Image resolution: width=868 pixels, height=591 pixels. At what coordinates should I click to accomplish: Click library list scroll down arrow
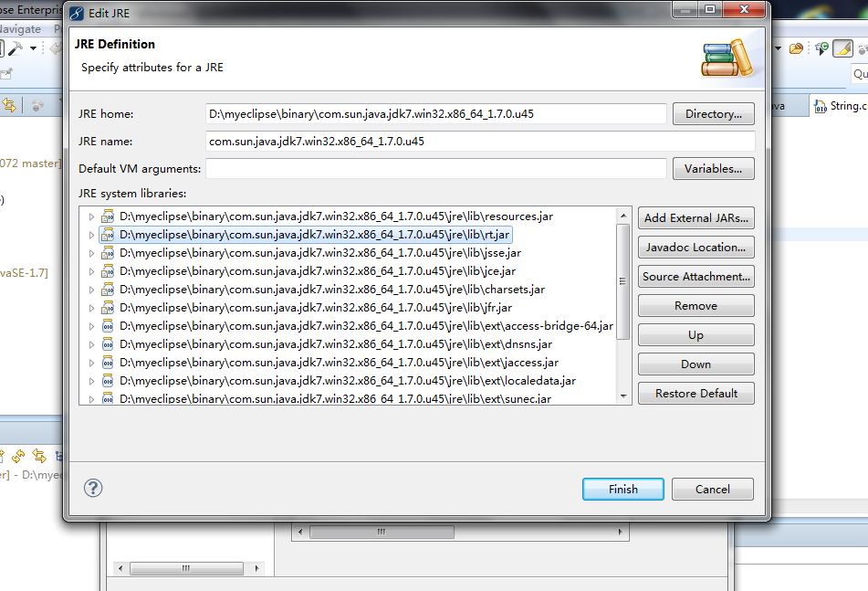pyautogui.click(x=623, y=396)
